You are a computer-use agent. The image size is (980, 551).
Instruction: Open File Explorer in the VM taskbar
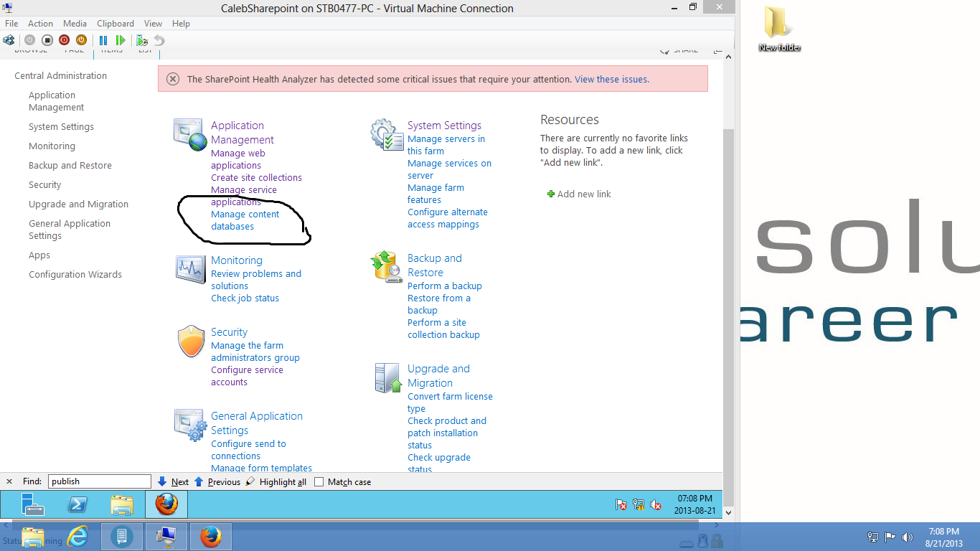click(122, 504)
